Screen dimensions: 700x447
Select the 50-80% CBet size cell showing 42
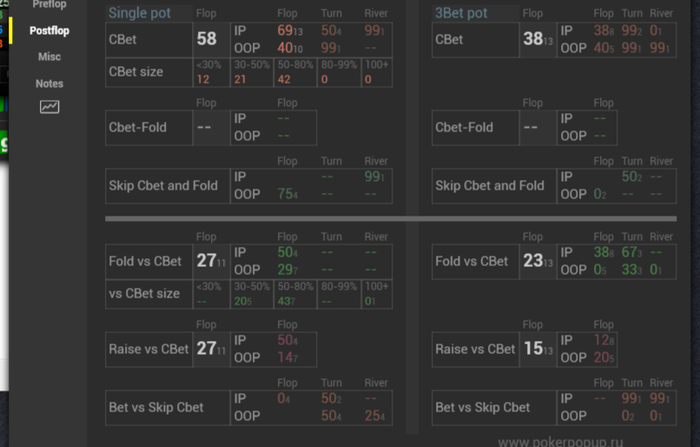[295, 72]
